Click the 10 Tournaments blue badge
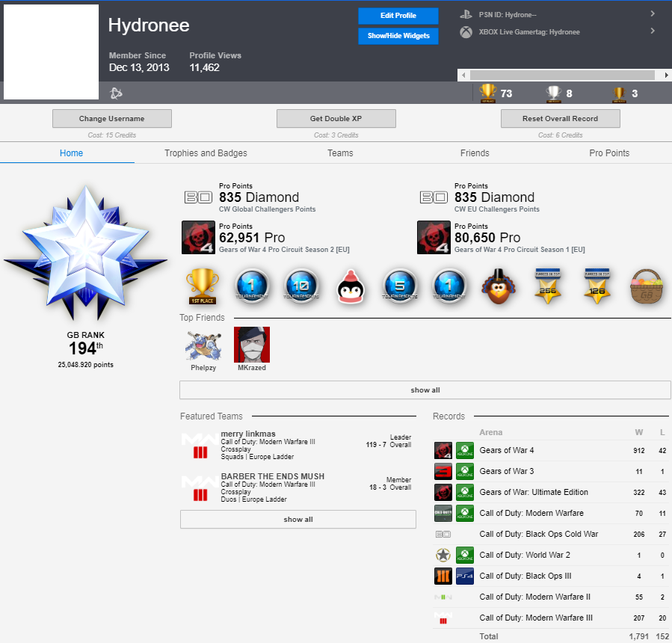 (x=301, y=286)
